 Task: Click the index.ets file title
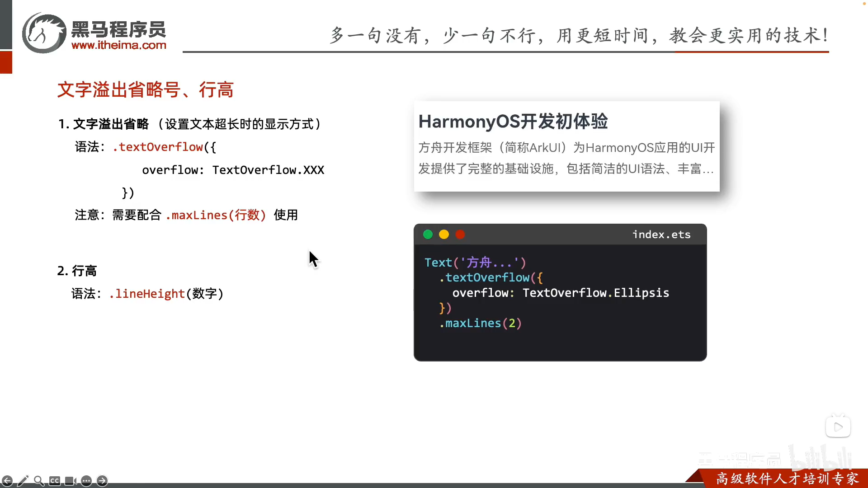coord(661,235)
